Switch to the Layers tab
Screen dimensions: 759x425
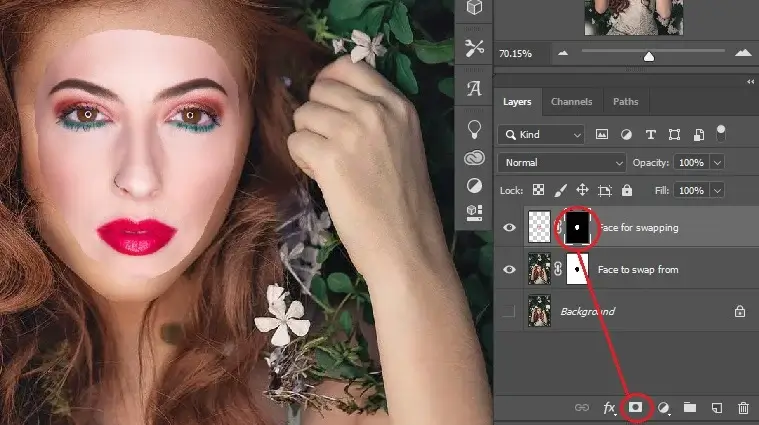(517, 102)
